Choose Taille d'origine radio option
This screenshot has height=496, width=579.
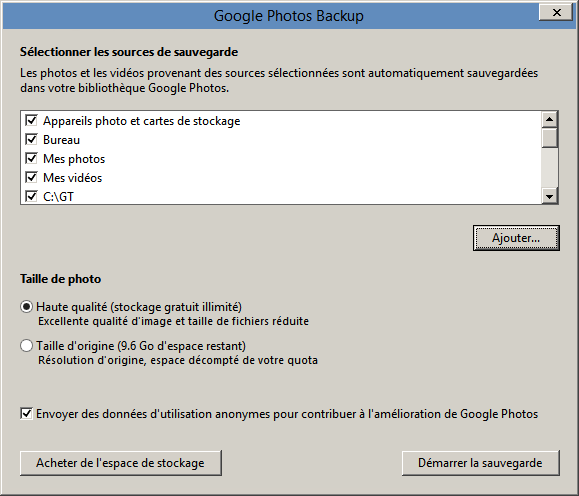point(26,346)
